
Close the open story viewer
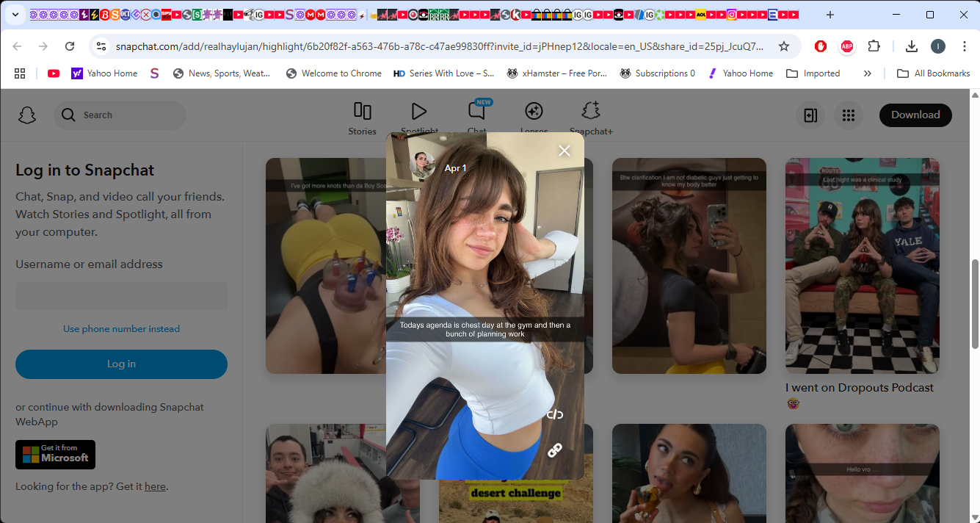pos(565,151)
